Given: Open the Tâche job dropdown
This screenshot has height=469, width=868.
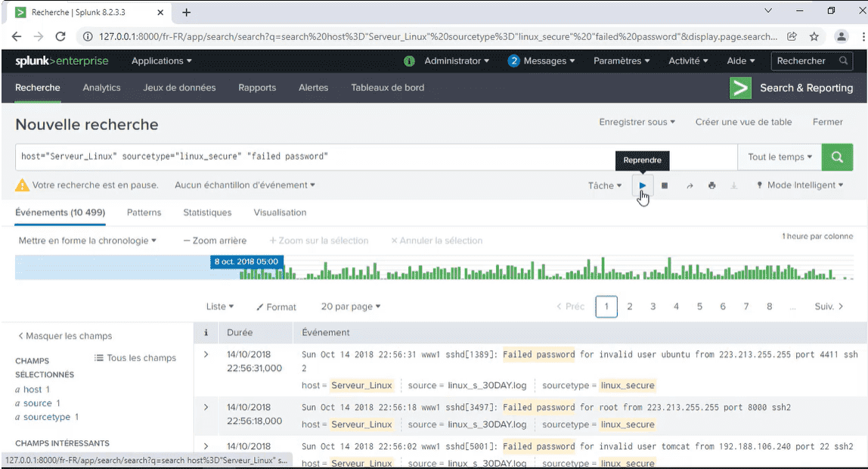Looking at the screenshot, I should click(x=605, y=185).
